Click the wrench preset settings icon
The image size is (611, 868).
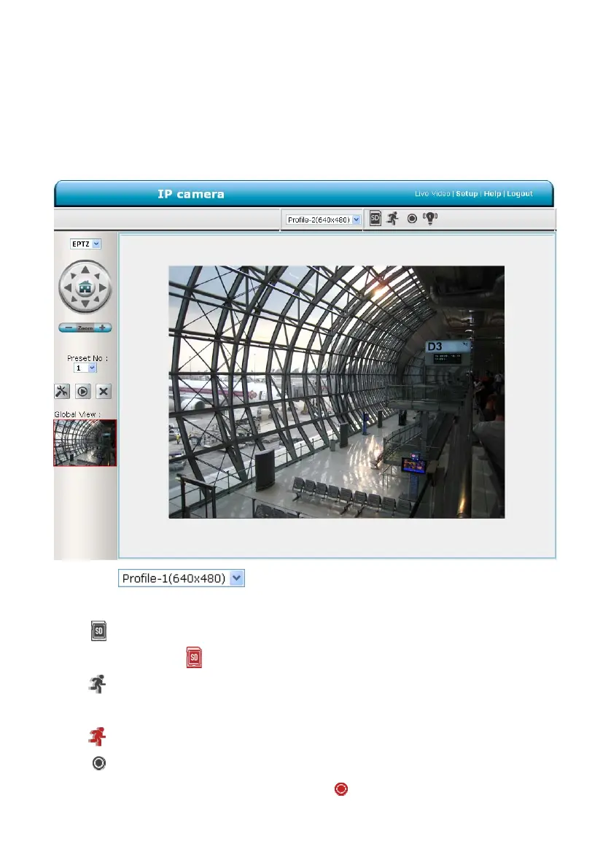[x=61, y=392]
